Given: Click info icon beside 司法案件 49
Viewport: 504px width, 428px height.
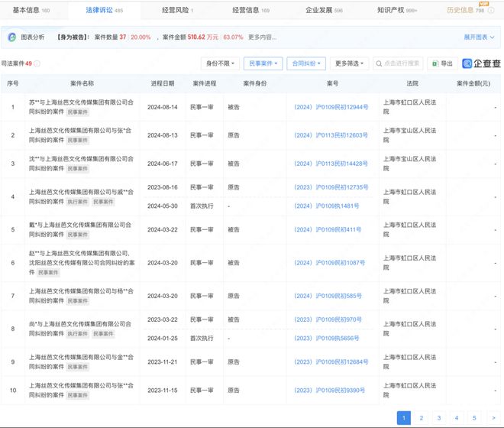Looking at the screenshot, I should 37,63.
